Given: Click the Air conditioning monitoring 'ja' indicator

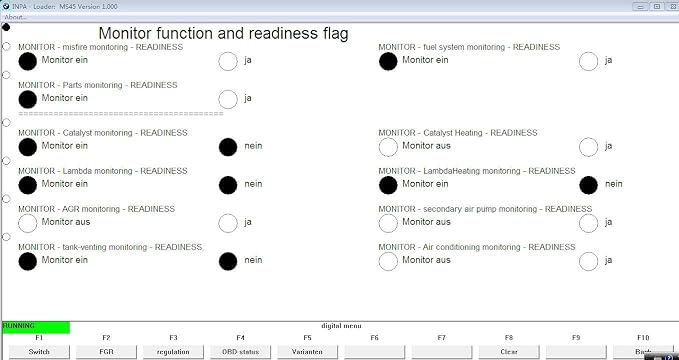Looking at the screenshot, I should pyautogui.click(x=588, y=261).
